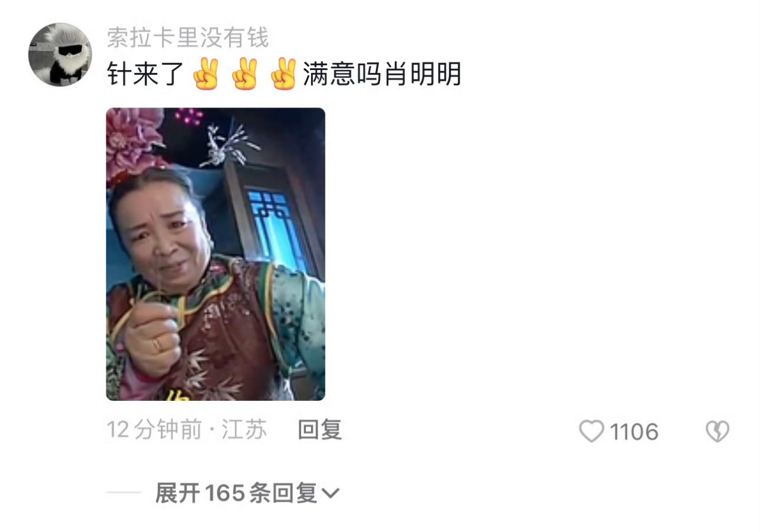Expand replies using the down chevron
This screenshot has height=532, width=760.
tap(330, 493)
